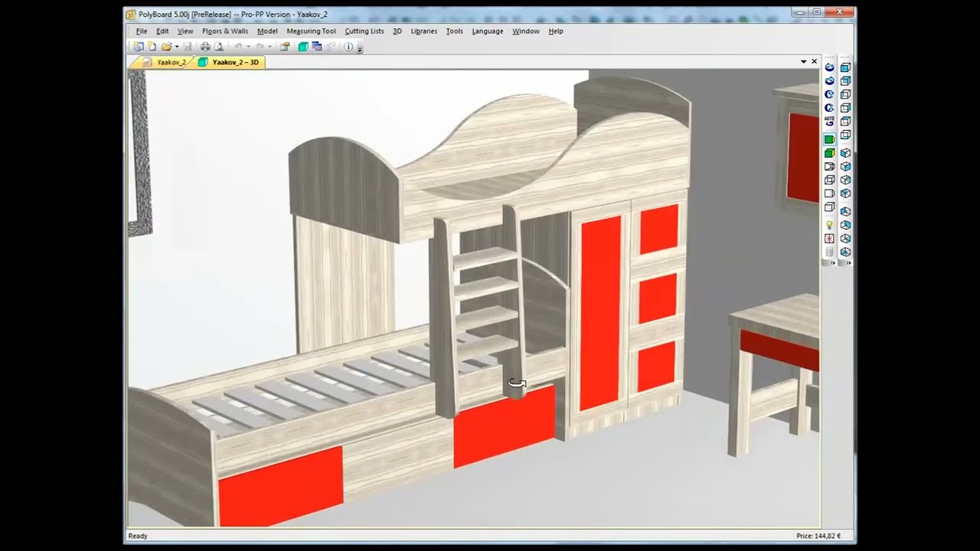Open the Language menu
The image size is (980, 551).
(x=488, y=31)
